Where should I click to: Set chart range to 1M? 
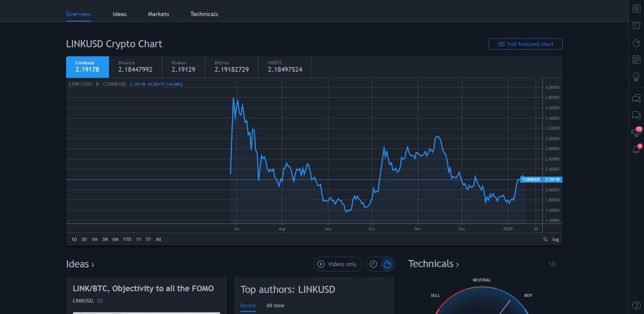point(95,239)
